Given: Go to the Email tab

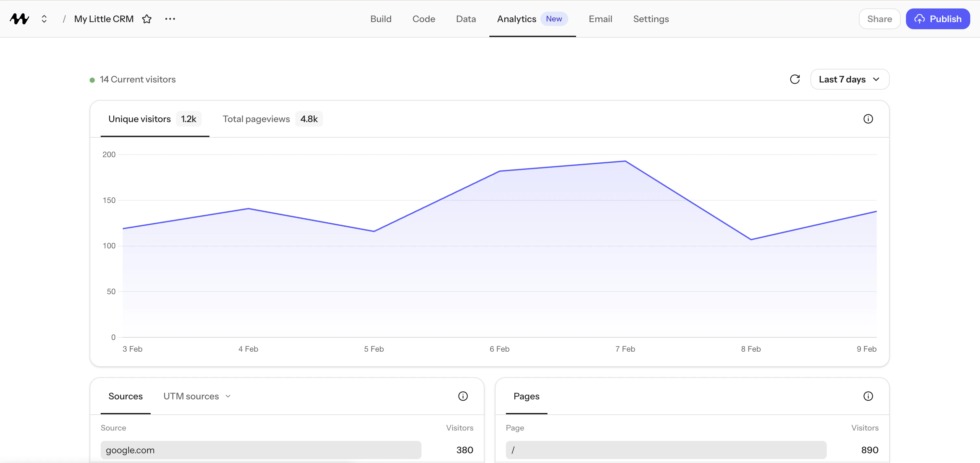Looking at the screenshot, I should pyautogui.click(x=600, y=19).
